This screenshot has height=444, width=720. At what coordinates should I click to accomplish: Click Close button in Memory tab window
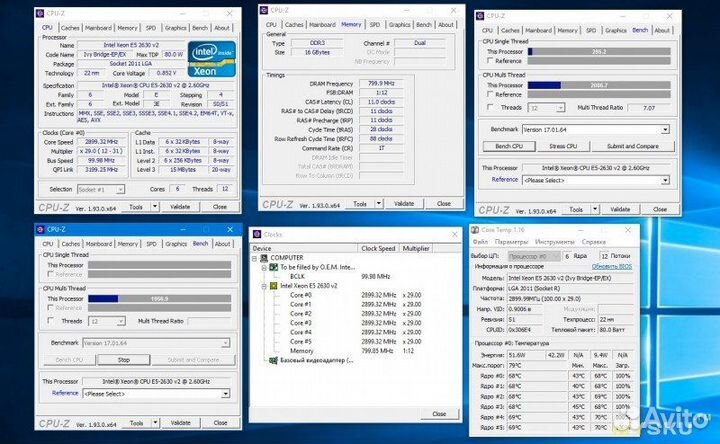[444, 203]
